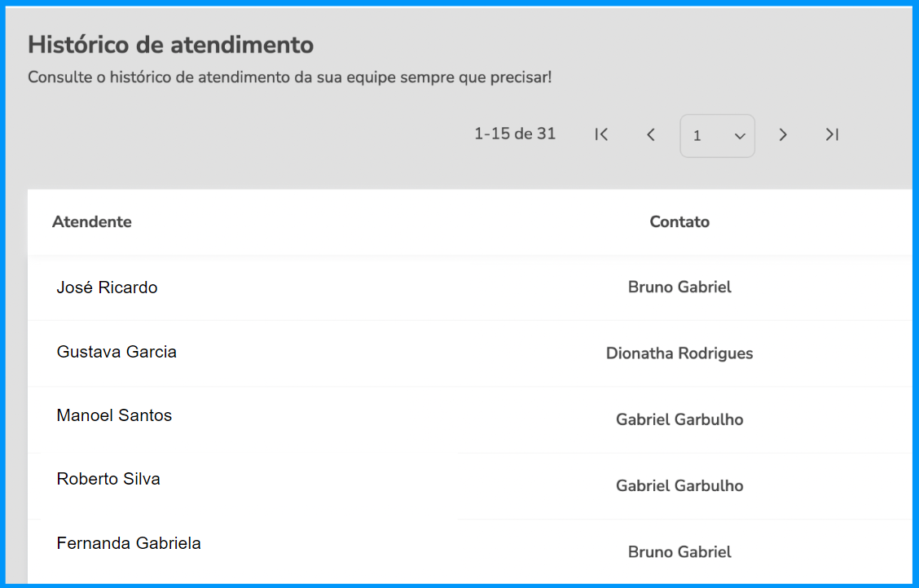The image size is (919, 588).
Task: Click the Contato column header
Action: (679, 222)
